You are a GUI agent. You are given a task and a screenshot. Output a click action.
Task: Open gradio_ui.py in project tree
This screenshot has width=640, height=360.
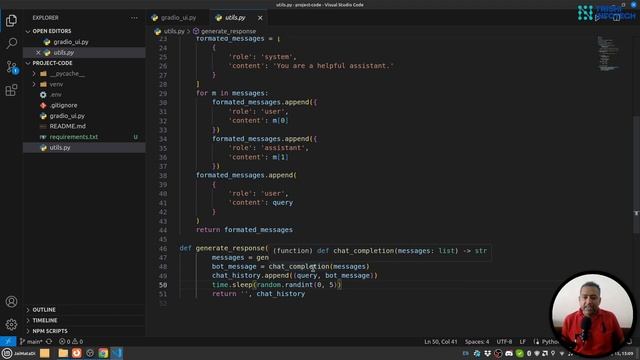point(67,116)
